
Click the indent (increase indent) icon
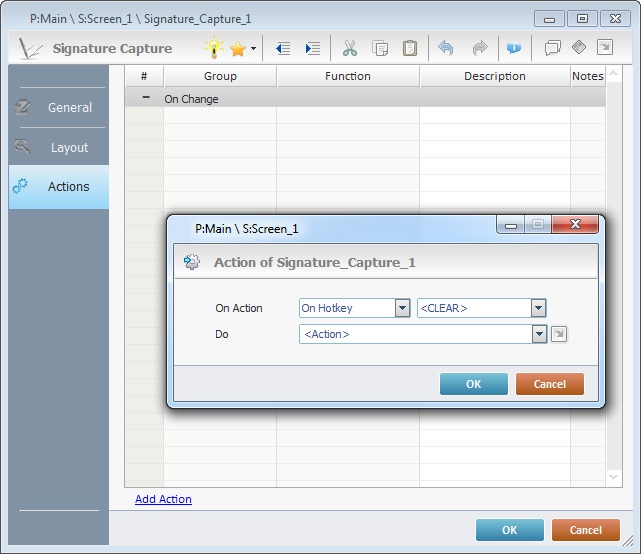tap(313, 49)
